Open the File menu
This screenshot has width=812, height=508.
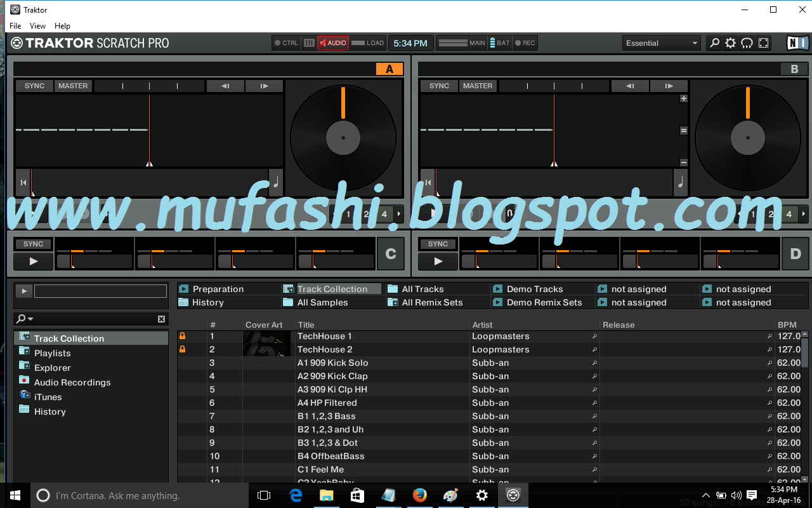click(x=15, y=26)
